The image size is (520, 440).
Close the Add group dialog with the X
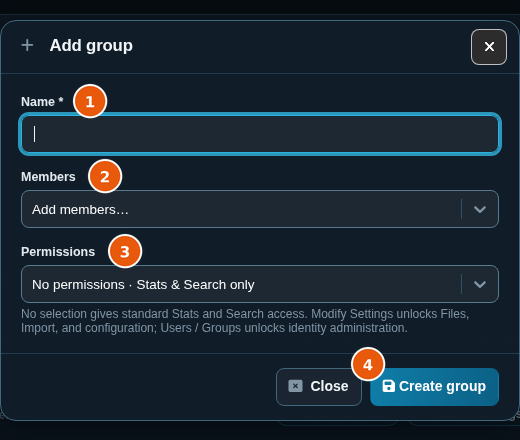click(489, 47)
